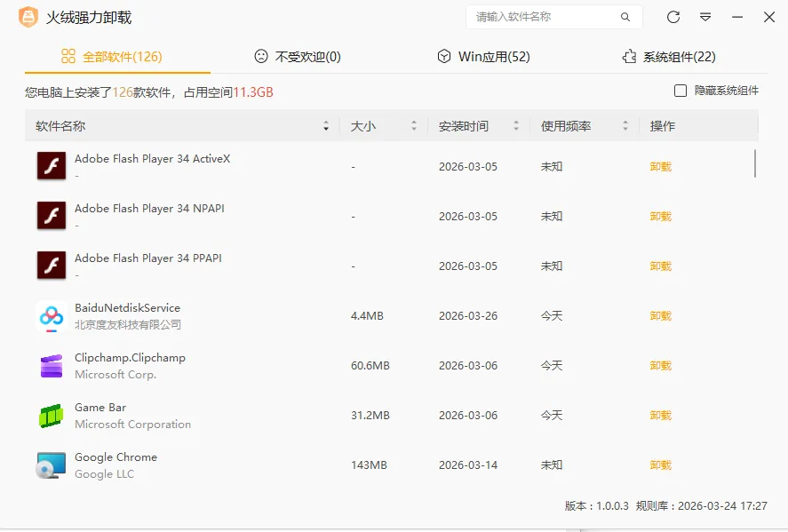The width and height of the screenshot is (788, 532).
Task: Click the Game Bar app icon
Action: 52,416
